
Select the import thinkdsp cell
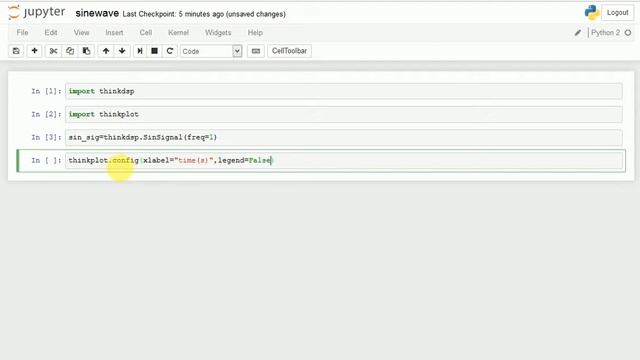click(x=344, y=91)
